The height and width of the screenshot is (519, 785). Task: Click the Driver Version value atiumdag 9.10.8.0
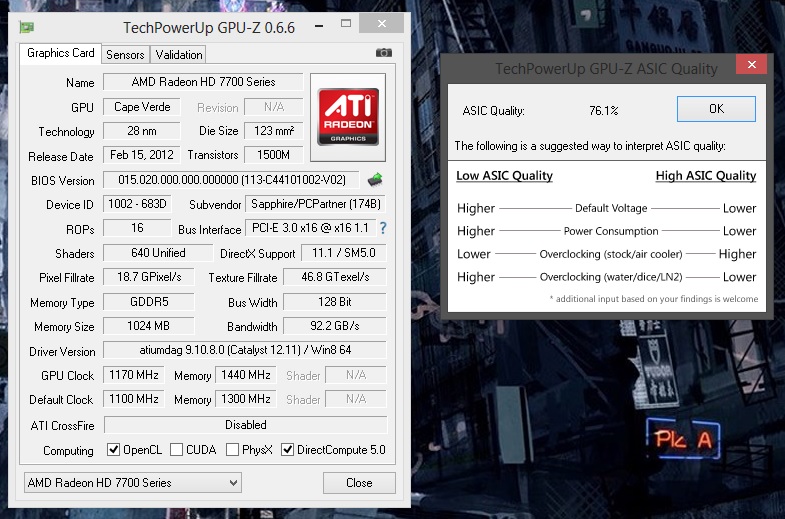pyautogui.click(x=245, y=350)
